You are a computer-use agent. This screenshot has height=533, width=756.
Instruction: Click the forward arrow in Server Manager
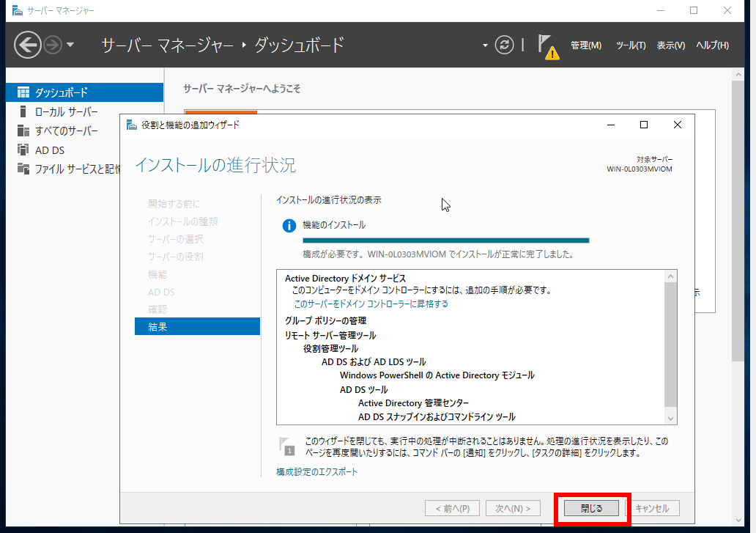click(53, 45)
